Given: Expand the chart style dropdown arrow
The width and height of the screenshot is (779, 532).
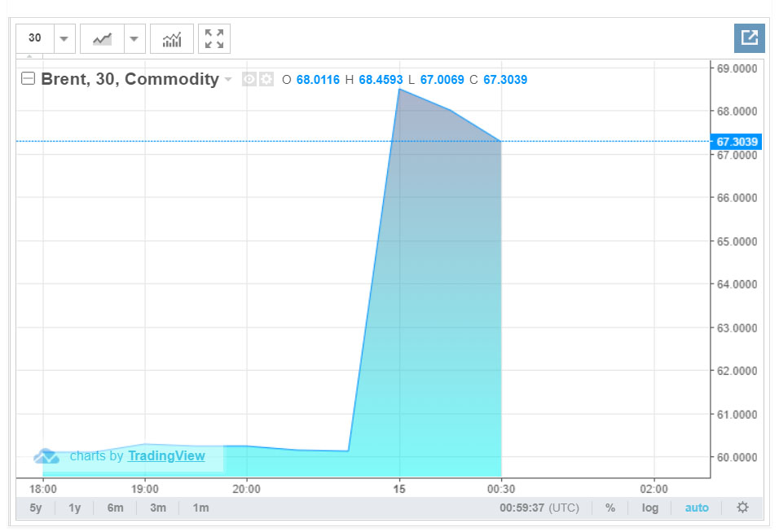Looking at the screenshot, I should click(x=134, y=38).
